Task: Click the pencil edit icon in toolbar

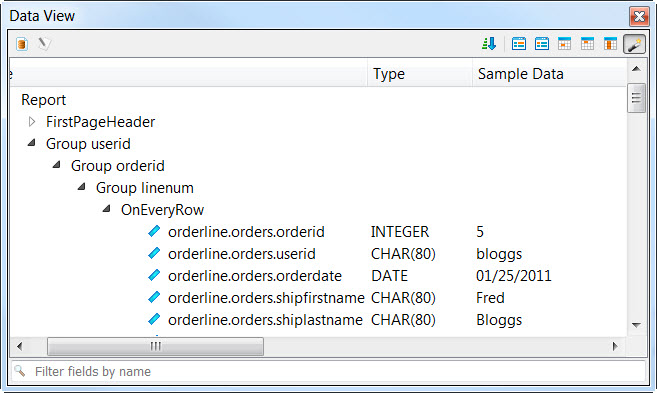Action: tap(44, 44)
